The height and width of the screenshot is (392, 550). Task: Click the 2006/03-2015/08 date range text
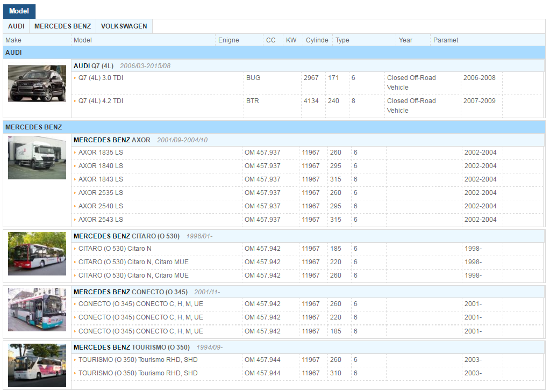click(x=145, y=66)
